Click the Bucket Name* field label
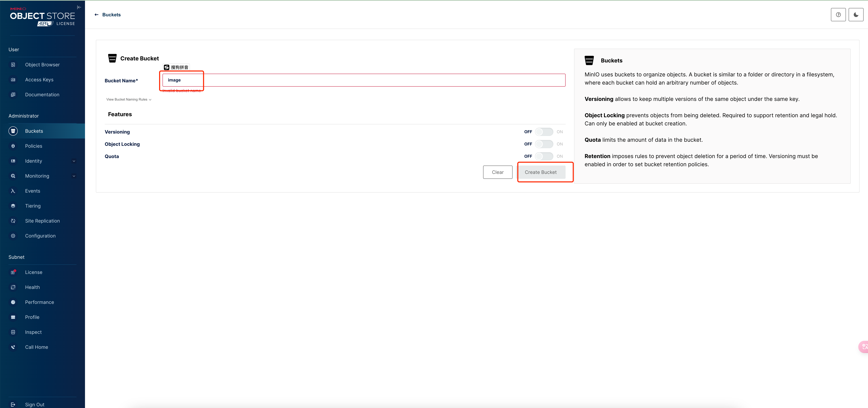Viewport: 868px width, 408px height. pyautogui.click(x=121, y=81)
